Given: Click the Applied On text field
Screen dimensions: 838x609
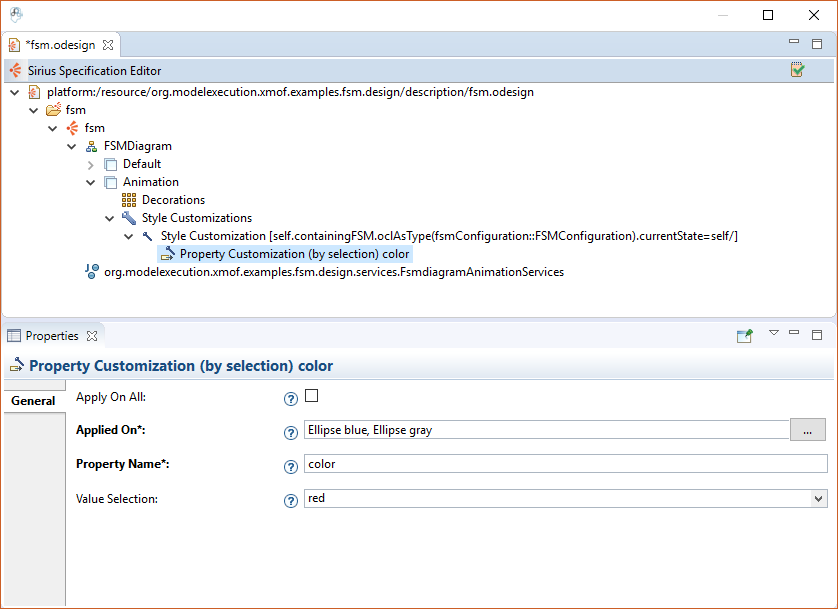Looking at the screenshot, I should click(x=547, y=430).
